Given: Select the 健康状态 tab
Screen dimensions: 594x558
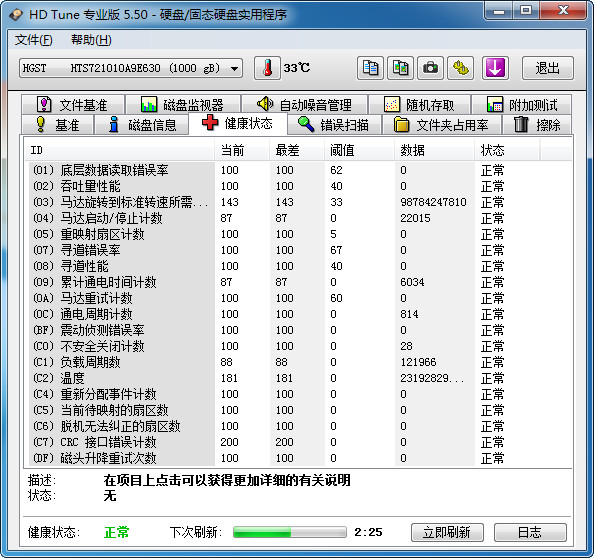Looking at the screenshot, I should (x=238, y=123).
